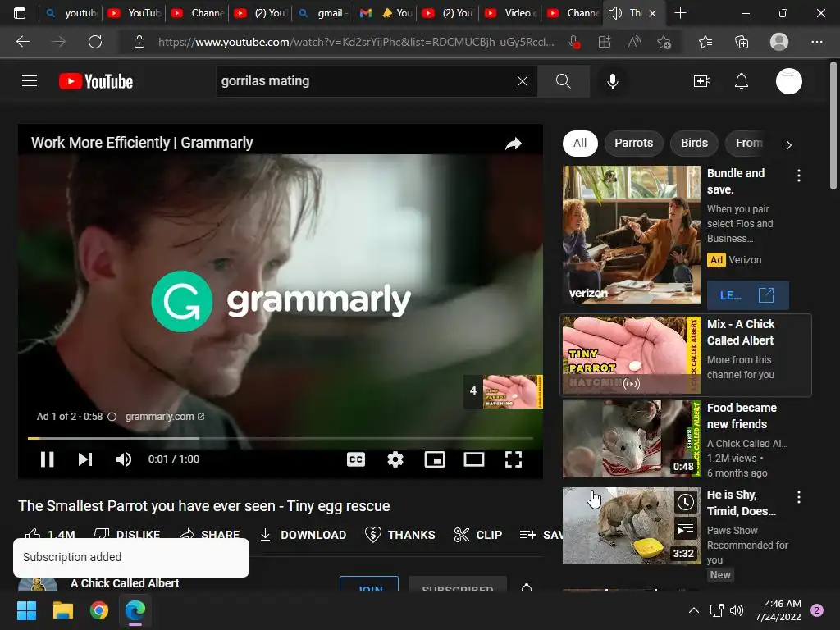The image size is (840, 630).
Task: Go to YouTube home via logo
Action: click(x=96, y=81)
